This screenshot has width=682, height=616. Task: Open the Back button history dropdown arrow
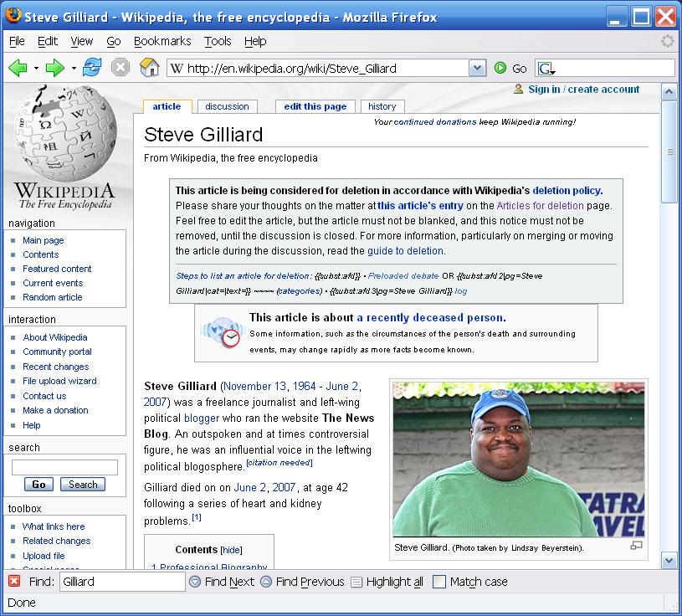(36, 69)
